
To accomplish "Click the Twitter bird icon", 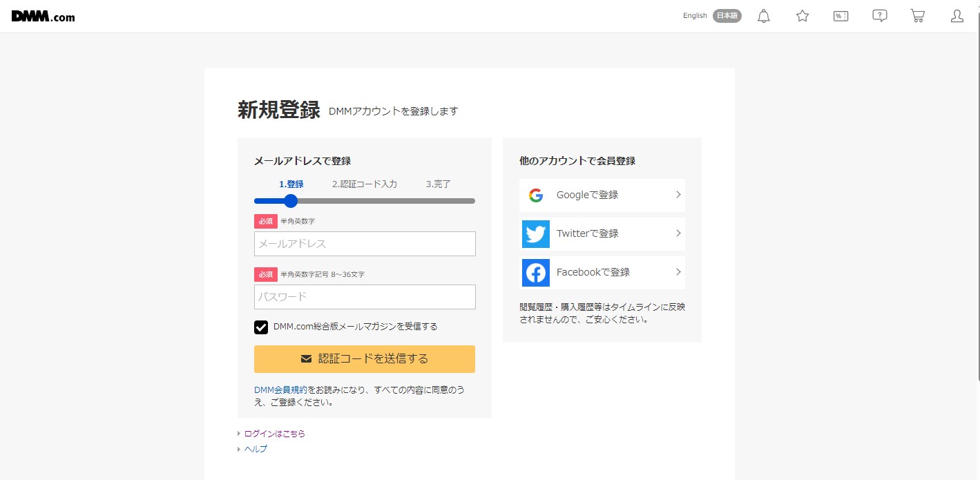I will [x=536, y=234].
